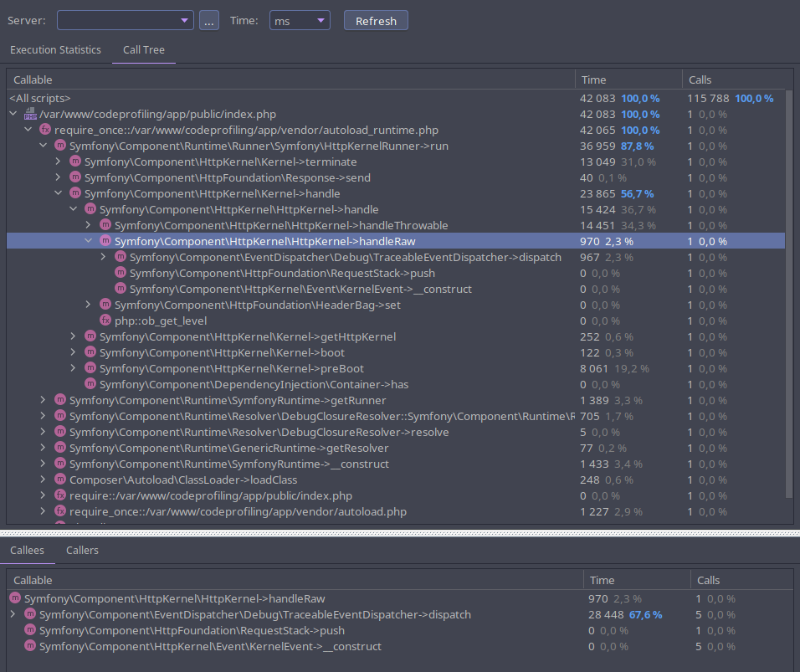Collapse the HttpKernel->handle node
The image size is (800, 672).
[x=74, y=208]
